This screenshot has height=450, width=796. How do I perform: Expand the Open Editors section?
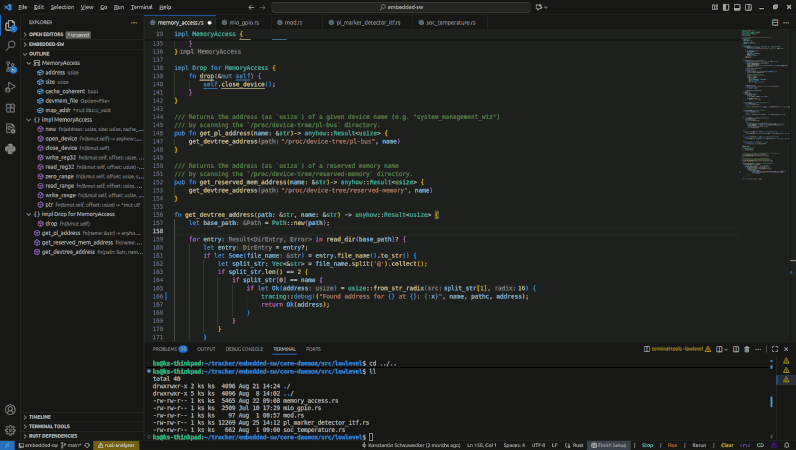[46, 34]
